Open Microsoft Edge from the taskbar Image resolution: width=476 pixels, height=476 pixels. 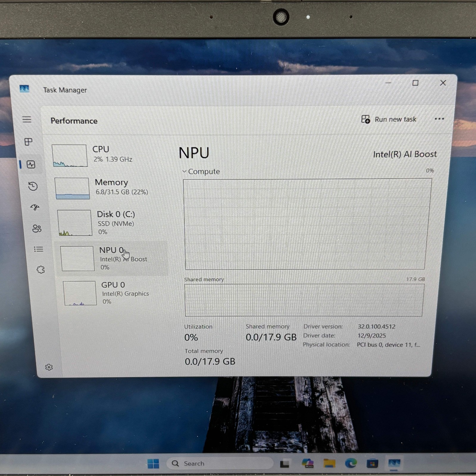351,463
